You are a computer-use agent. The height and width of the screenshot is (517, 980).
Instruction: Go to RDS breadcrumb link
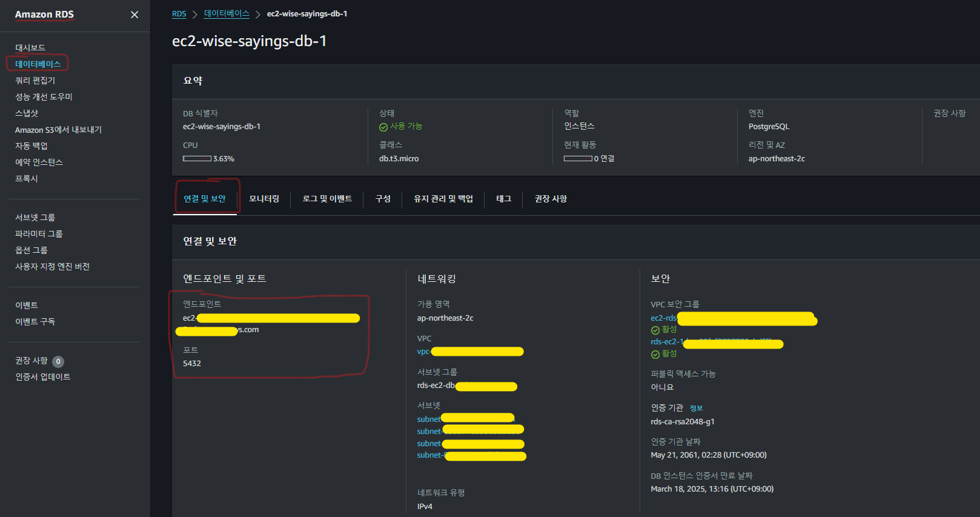pyautogui.click(x=179, y=14)
